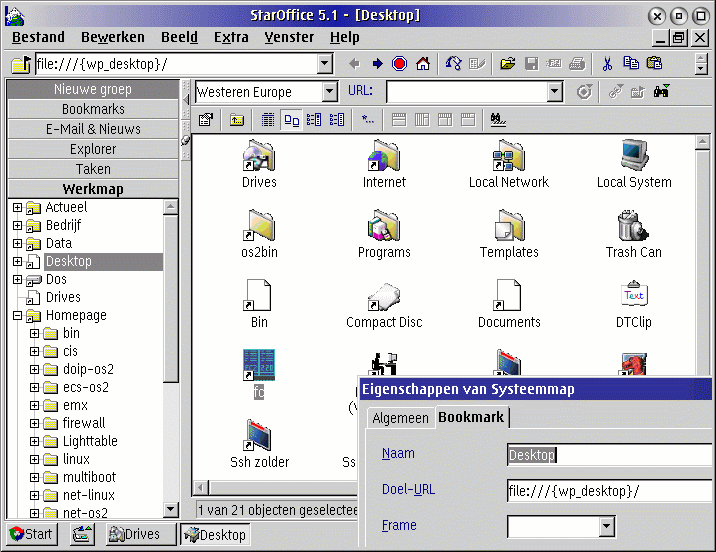Click the up one level folder icon

237,120
